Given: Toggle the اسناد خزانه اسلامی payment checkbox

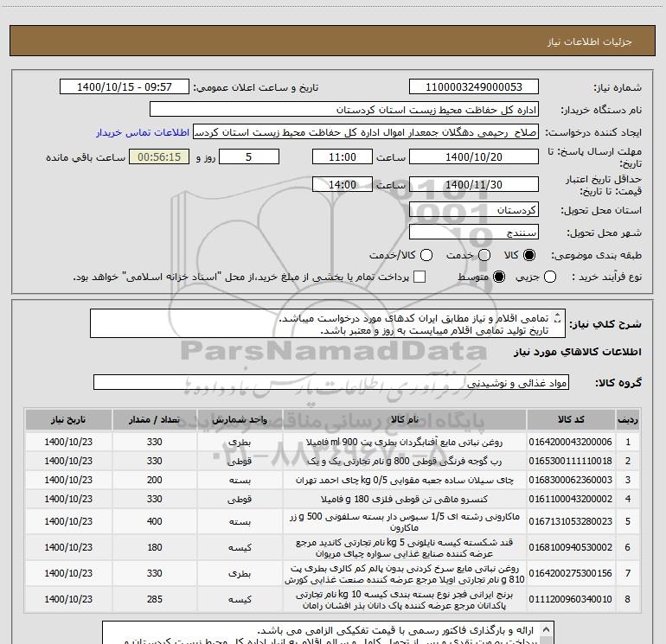Looking at the screenshot, I should click(x=419, y=277).
